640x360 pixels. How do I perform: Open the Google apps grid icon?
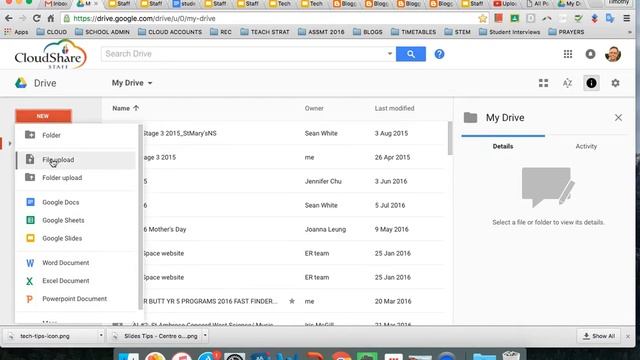coord(568,54)
